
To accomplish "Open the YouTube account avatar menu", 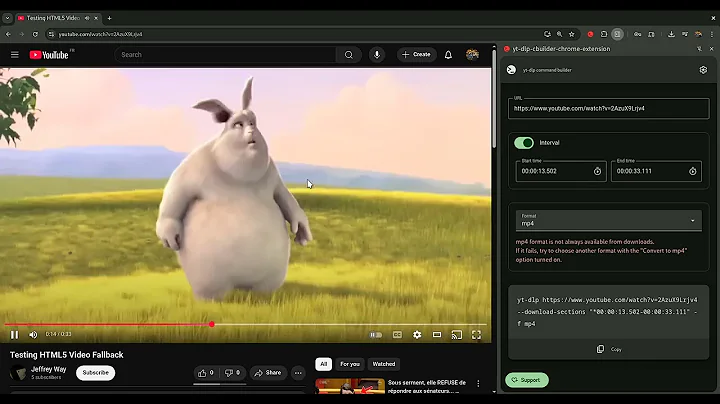I will (x=472, y=55).
